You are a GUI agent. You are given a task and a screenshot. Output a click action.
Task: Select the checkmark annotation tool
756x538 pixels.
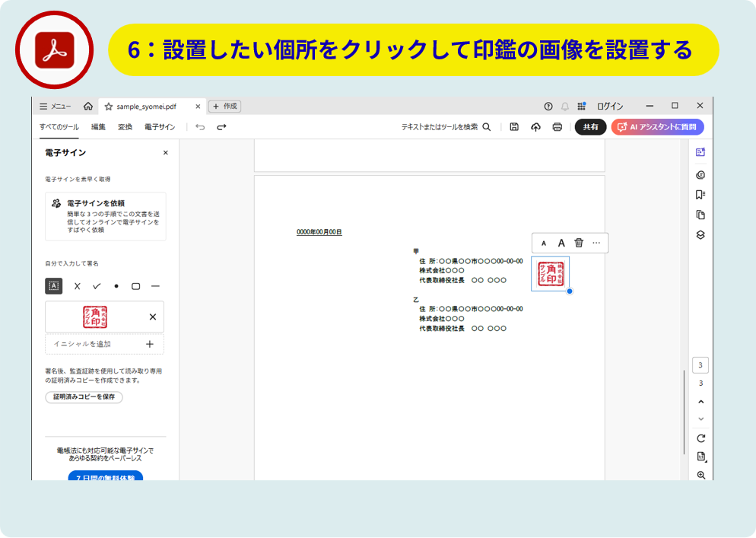point(97,286)
